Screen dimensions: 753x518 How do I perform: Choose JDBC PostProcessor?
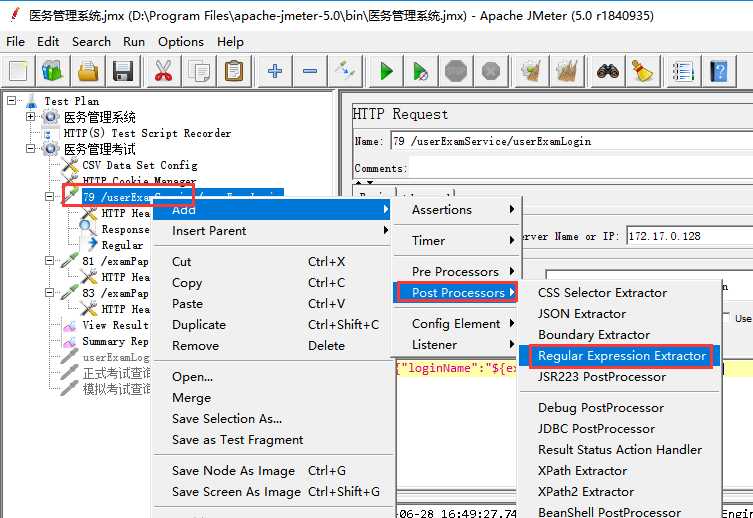619,429
